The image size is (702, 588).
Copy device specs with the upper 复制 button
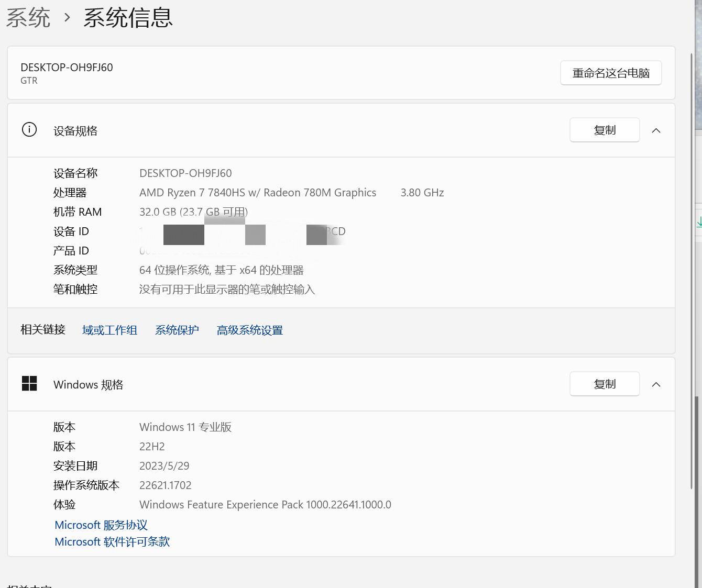[x=604, y=130]
